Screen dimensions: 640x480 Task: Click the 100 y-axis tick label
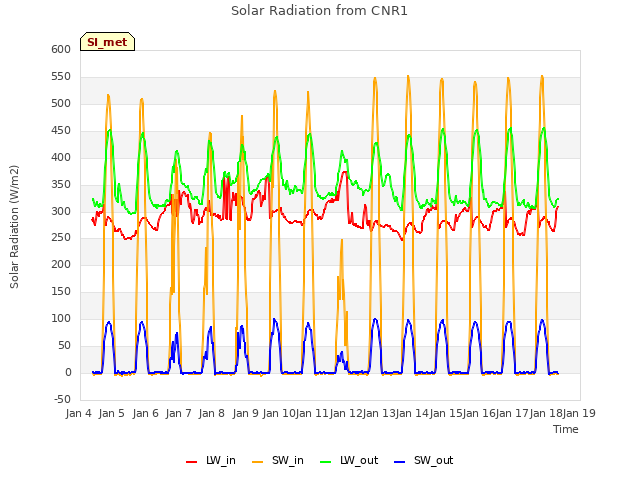pos(61,318)
